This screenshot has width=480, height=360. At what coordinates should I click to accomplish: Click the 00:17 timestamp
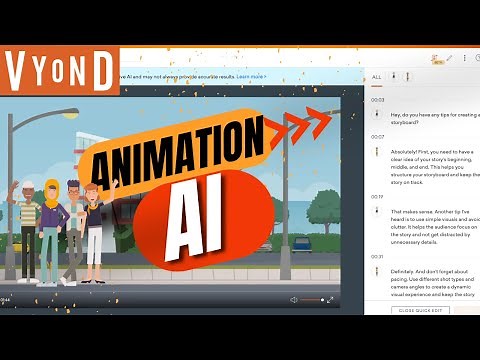[377, 197]
